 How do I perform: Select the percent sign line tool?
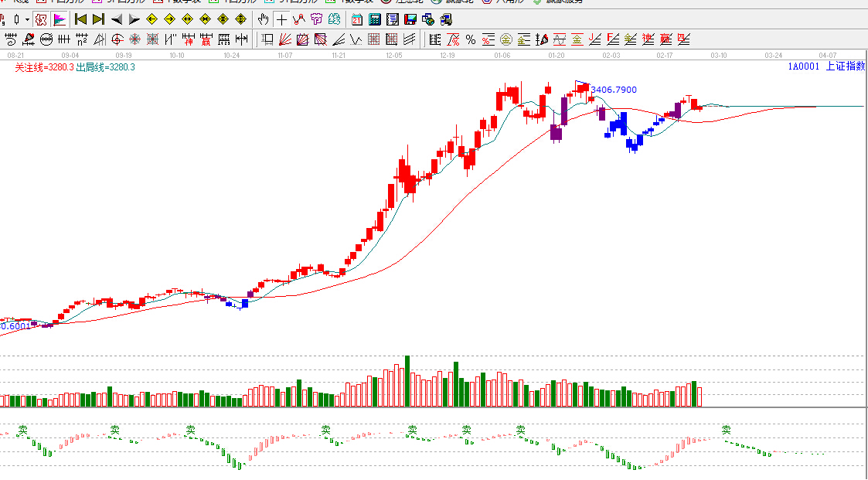click(470, 39)
